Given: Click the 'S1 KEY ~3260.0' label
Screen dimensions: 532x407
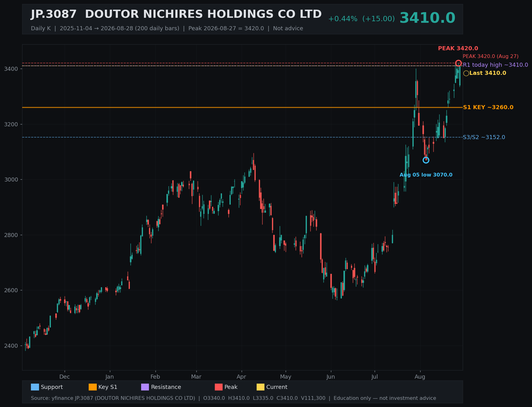Looking at the screenshot, I should [x=488, y=107].
